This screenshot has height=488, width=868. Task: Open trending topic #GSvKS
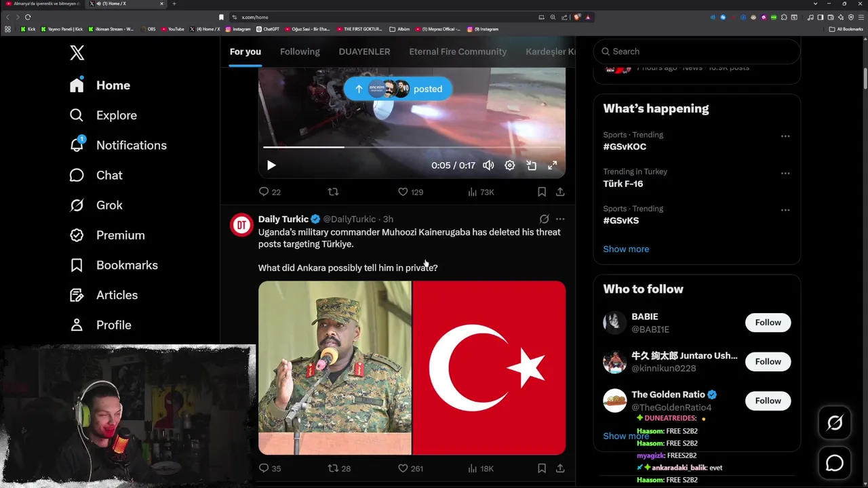coord(620,220)
